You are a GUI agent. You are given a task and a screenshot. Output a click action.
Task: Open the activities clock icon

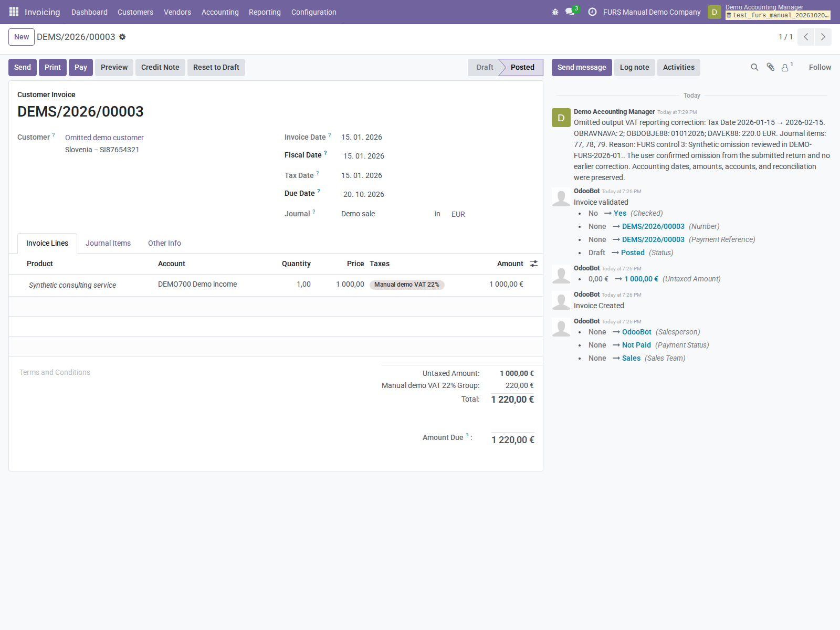pos(592,12)
